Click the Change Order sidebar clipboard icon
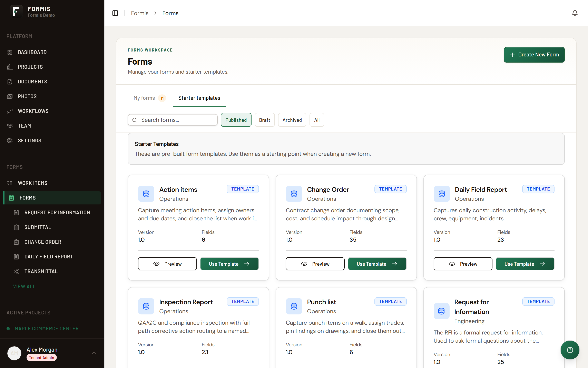Viewport: 588px width, 368px height. point(16,242)
